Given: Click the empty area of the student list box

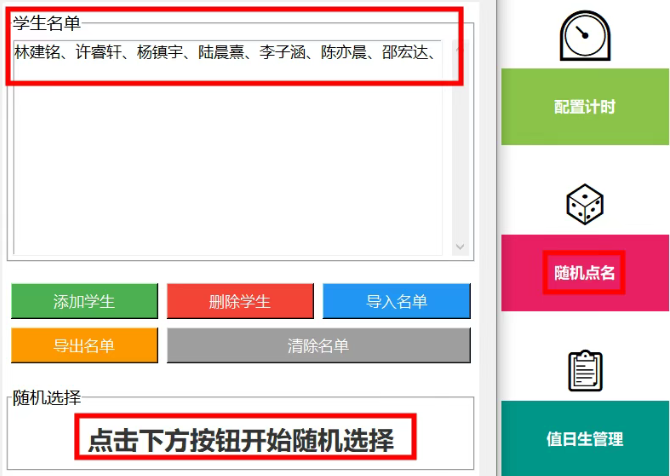Looking at the screenshot, I should [230, 160].
